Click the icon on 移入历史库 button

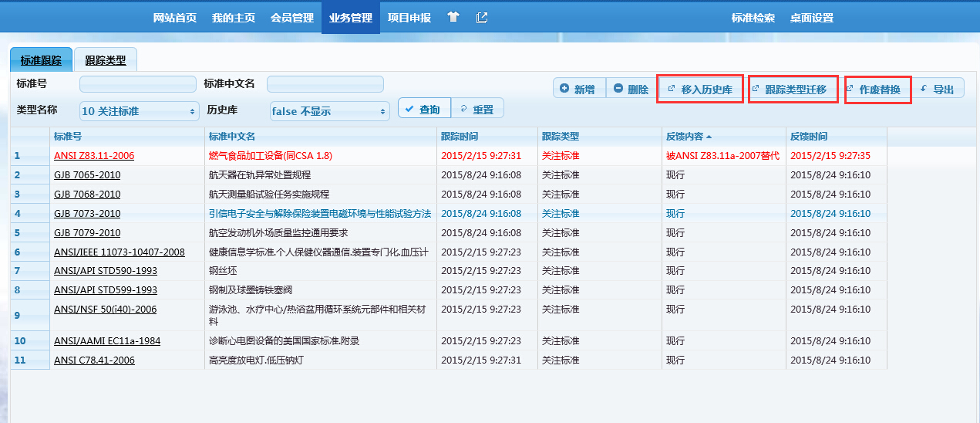tap(671, 89)
